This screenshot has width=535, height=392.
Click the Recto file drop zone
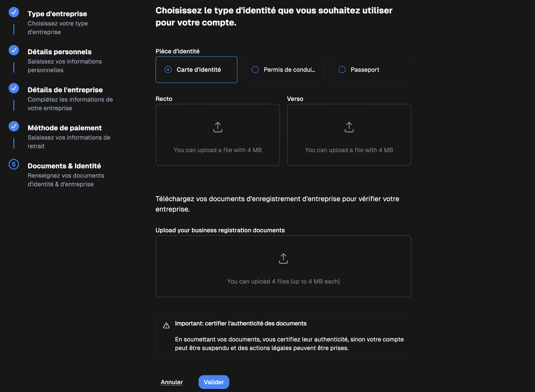click(x=217, y=135)
